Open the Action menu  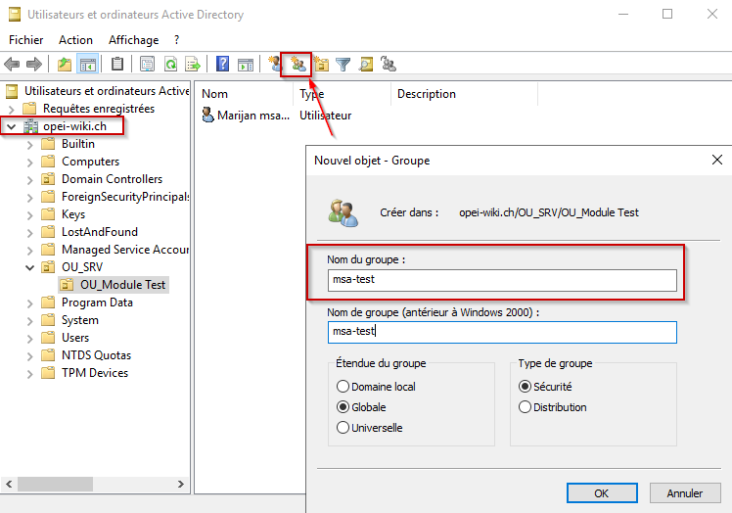coord(76,40)
